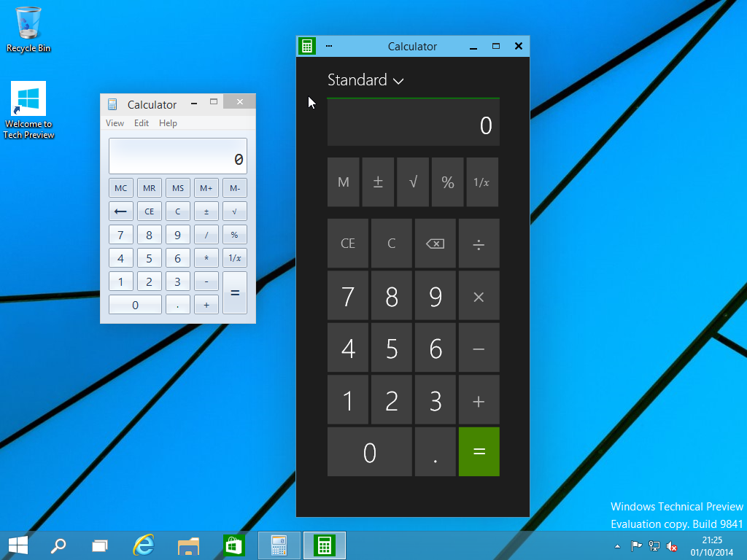
Task: Switch to modern Calculator taskbar button
Action: pos(325,545)
